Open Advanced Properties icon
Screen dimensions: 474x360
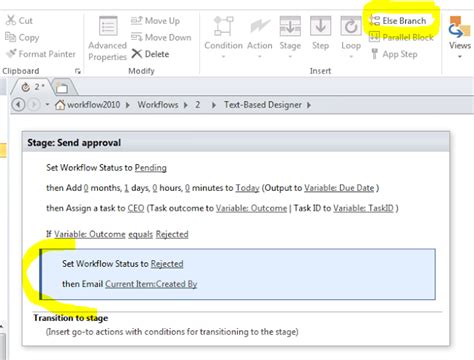(x=108, y=26)
